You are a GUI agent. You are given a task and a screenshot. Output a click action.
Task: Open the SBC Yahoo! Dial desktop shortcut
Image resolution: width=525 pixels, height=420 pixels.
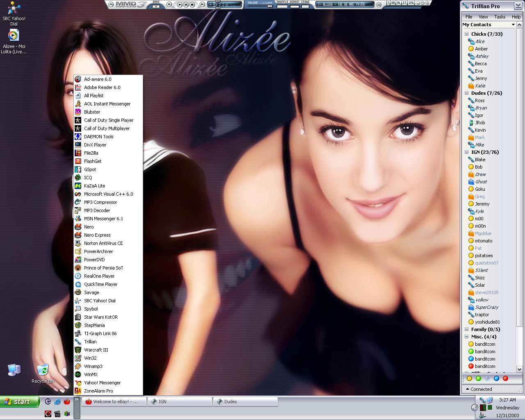click(14, 14)
